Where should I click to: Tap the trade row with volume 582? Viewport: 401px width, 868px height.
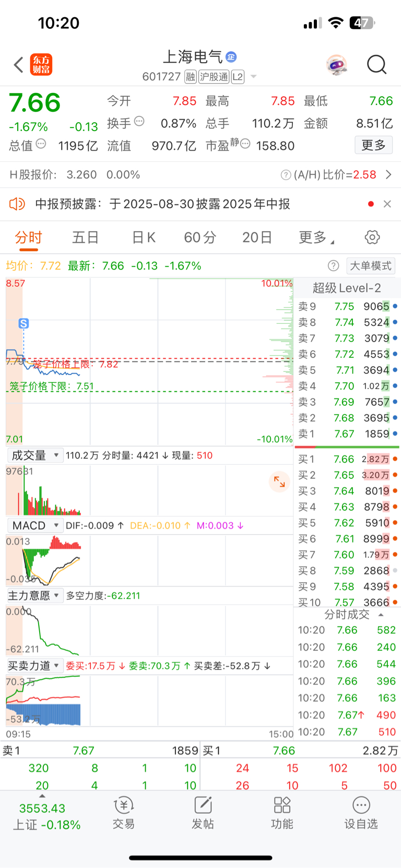pyautogui.click(x=347, y=630)
